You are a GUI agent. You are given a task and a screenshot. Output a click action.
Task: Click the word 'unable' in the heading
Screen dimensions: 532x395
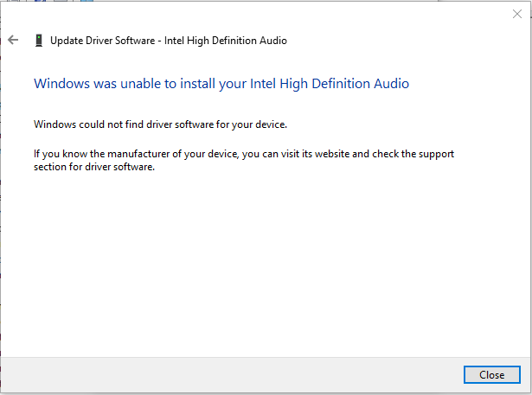pos(140,84)
